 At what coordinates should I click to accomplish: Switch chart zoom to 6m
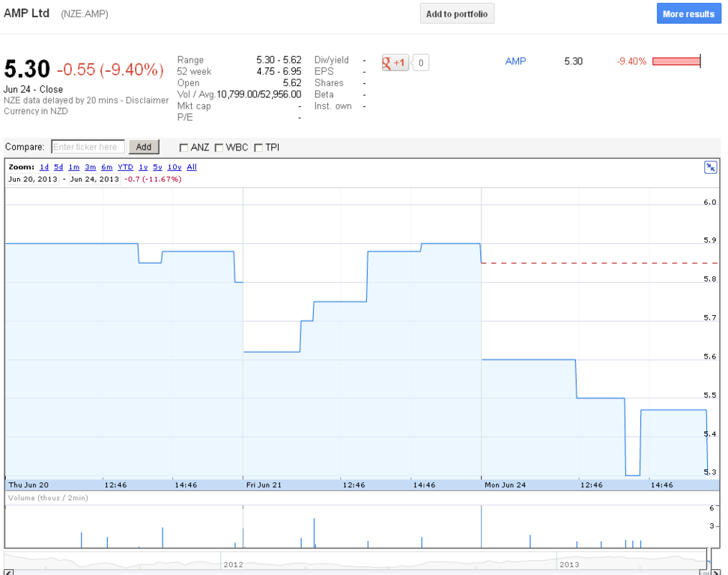107,167
